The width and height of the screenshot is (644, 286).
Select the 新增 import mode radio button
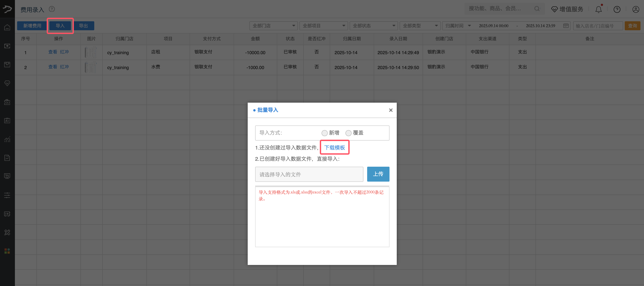click(x=324, y=133)
